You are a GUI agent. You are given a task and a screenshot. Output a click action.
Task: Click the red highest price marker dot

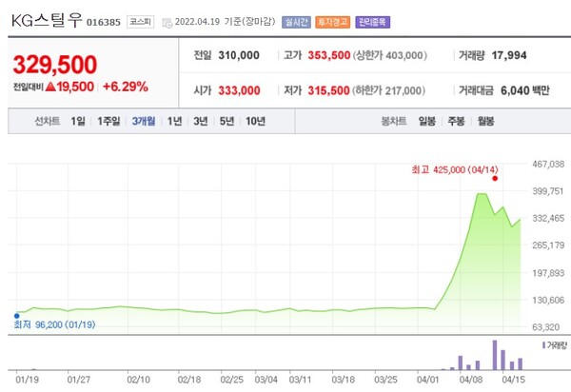(x=496, y=178)
